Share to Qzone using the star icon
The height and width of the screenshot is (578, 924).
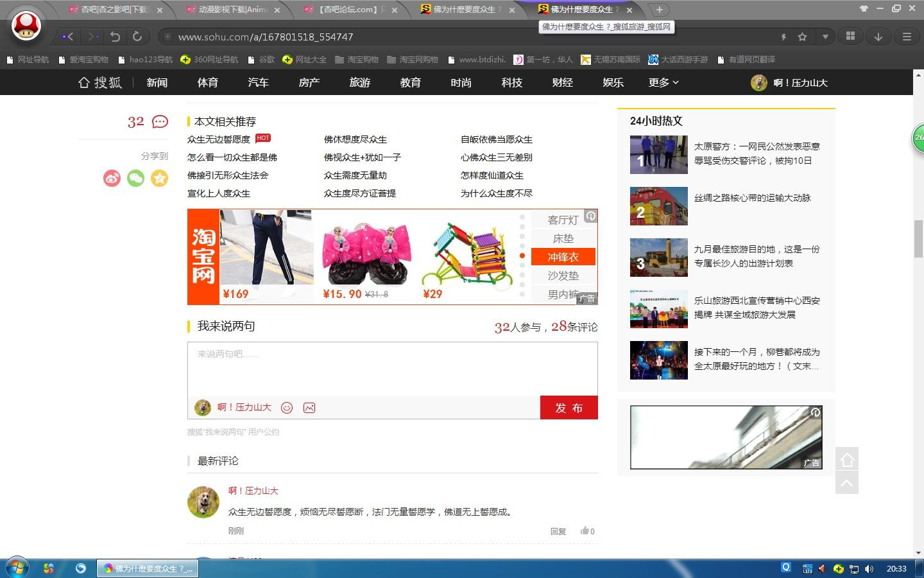pyautogui.click(x=159, y=178)
